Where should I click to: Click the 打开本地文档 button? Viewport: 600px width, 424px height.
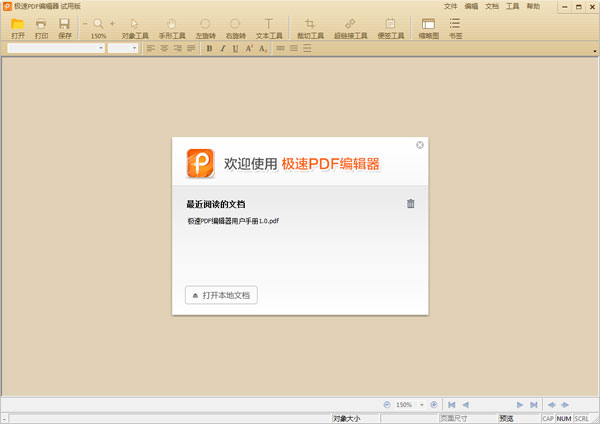click(221, 295)
